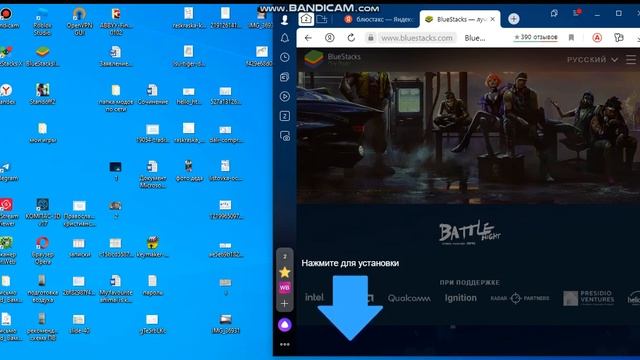
Task: Select the My favourite animal document
Action: 116,289
